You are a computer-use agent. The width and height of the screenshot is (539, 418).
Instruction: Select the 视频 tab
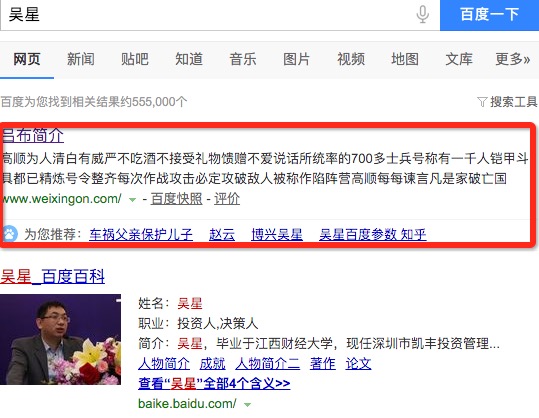351,59
